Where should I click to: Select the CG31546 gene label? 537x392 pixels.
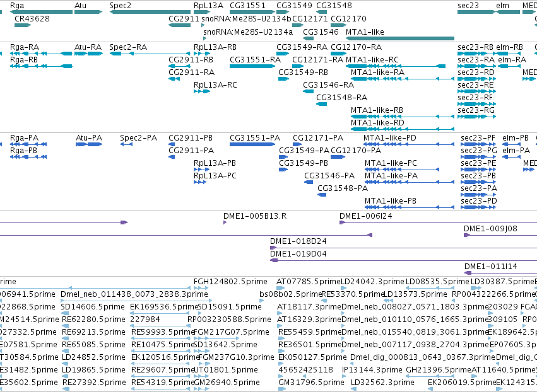[321, 32]
